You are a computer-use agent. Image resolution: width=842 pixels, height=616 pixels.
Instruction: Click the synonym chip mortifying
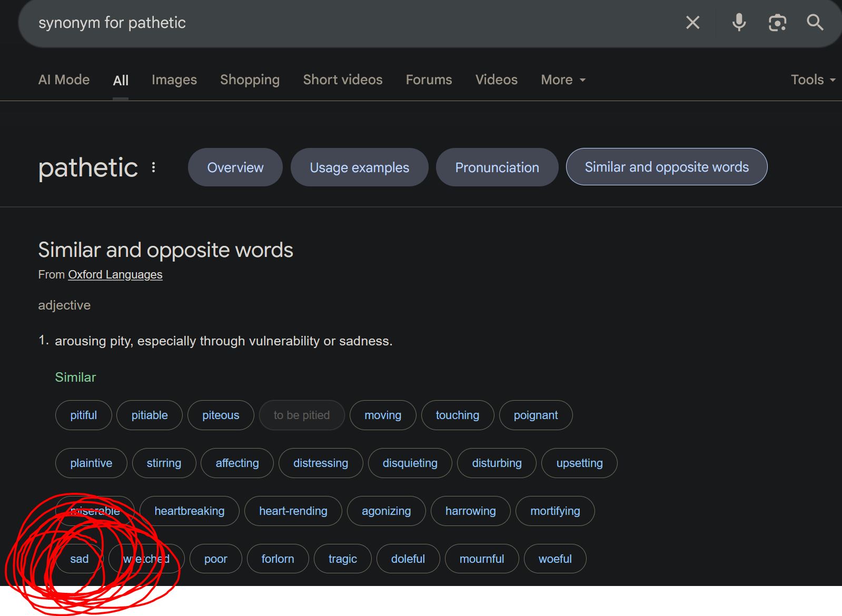pos(555,511)
